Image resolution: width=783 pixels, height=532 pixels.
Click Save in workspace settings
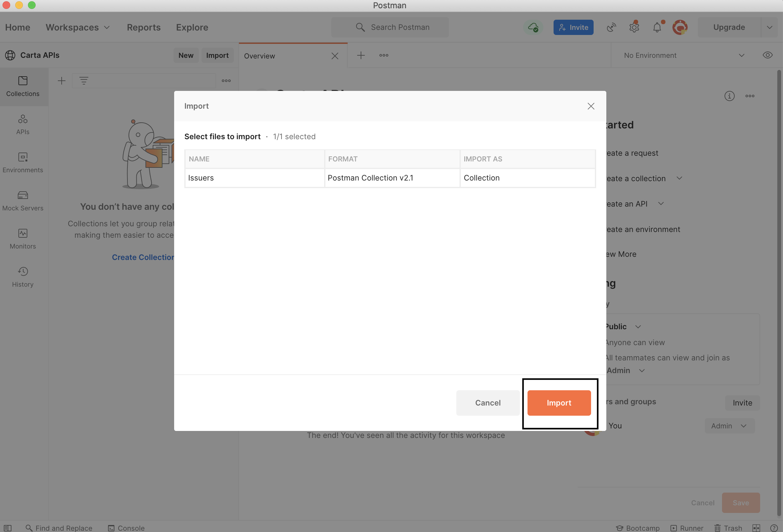tap(740, 503)
